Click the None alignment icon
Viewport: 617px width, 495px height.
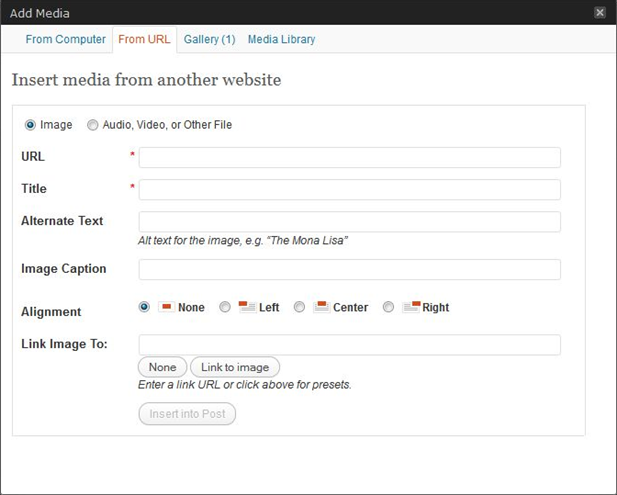coord(166,307)
